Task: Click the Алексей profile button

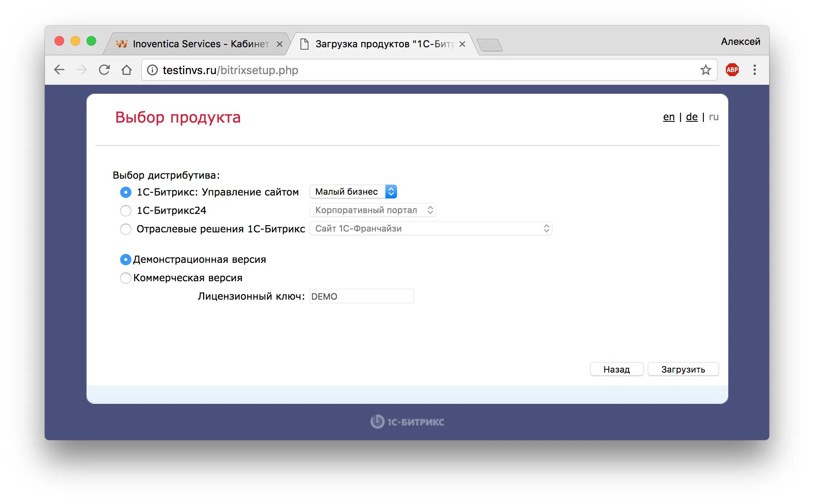Action: [740, 42]
